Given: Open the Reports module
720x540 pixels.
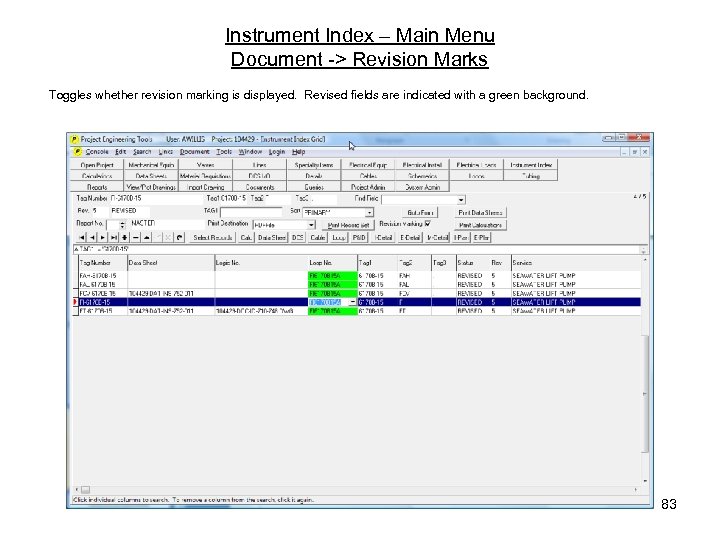Looking at the screenshot, I should (97, 187).
